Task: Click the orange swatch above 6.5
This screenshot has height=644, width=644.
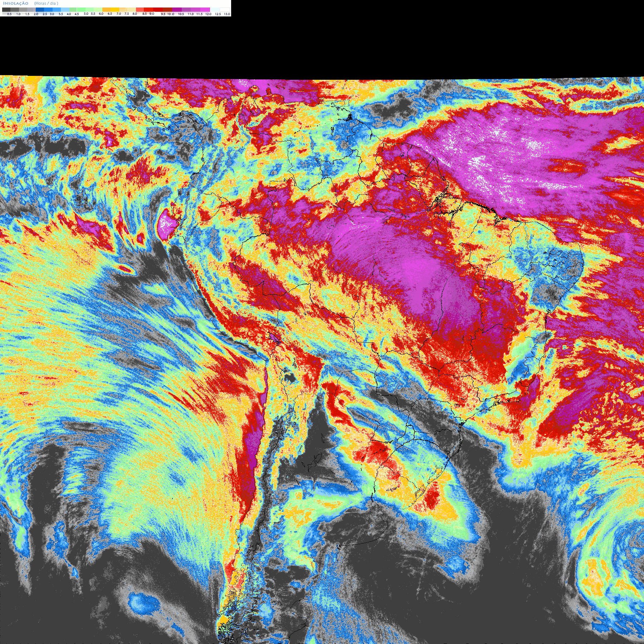Action: [x=106, y=10]
